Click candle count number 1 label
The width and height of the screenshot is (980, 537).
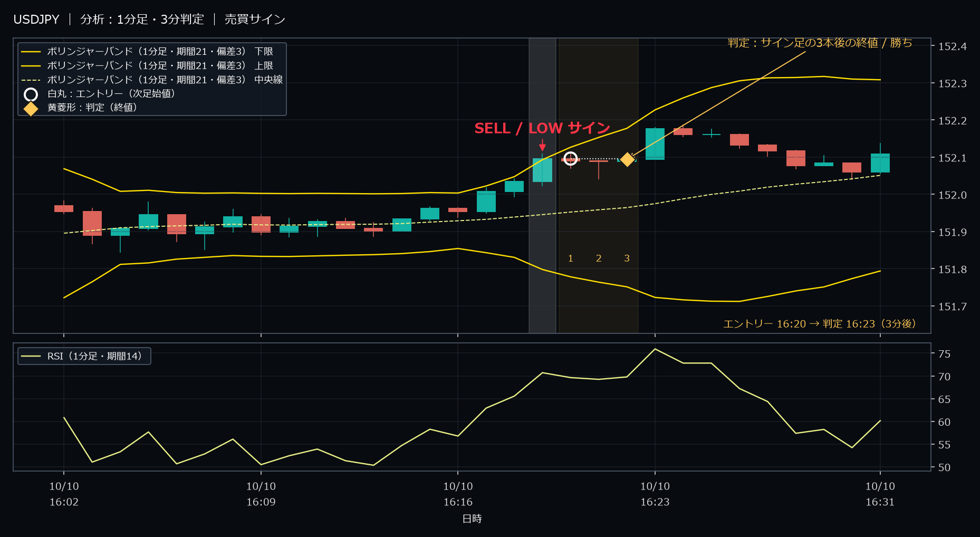point(570,258)
